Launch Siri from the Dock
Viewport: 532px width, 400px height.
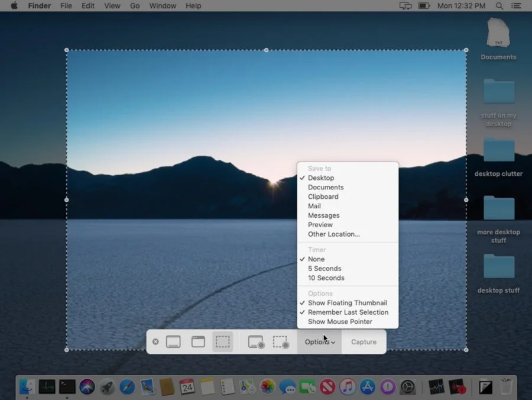tap(87, 387)
